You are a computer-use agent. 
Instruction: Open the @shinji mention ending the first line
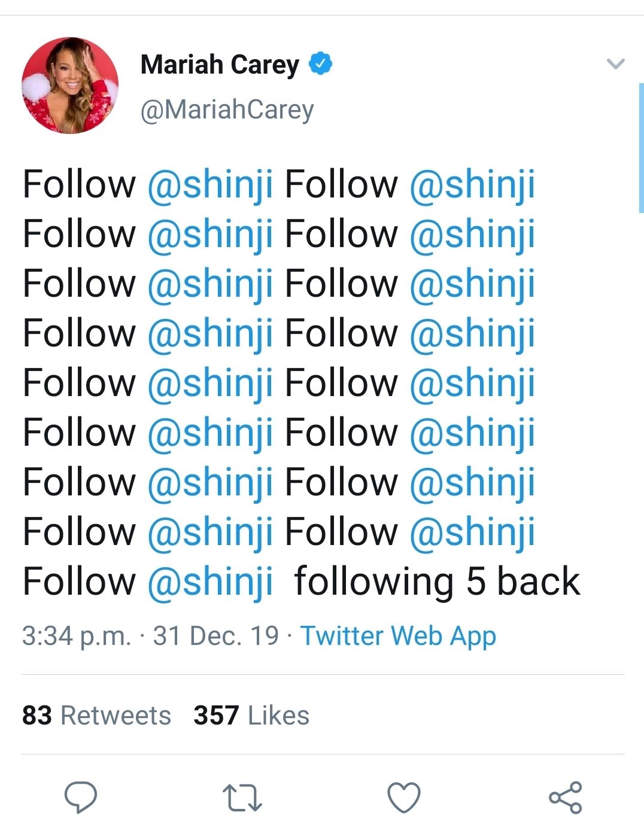point(472,184)
